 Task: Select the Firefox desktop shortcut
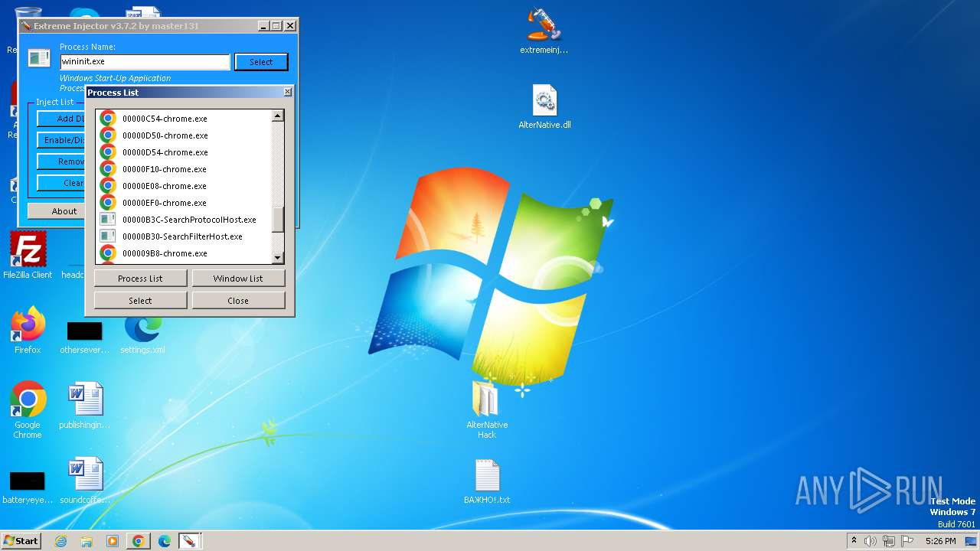(28, 330)
